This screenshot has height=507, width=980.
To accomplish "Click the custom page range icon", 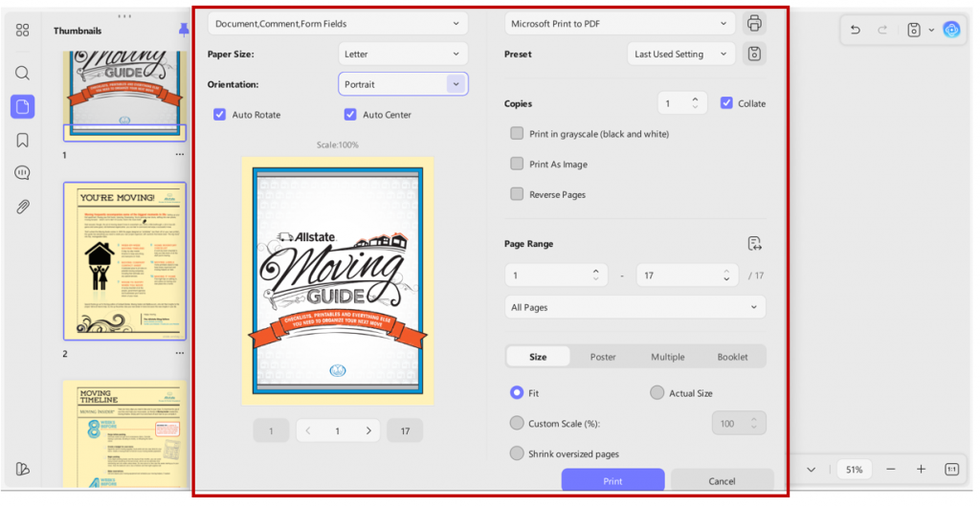I will pyautogui.click(x=754, y=244).
